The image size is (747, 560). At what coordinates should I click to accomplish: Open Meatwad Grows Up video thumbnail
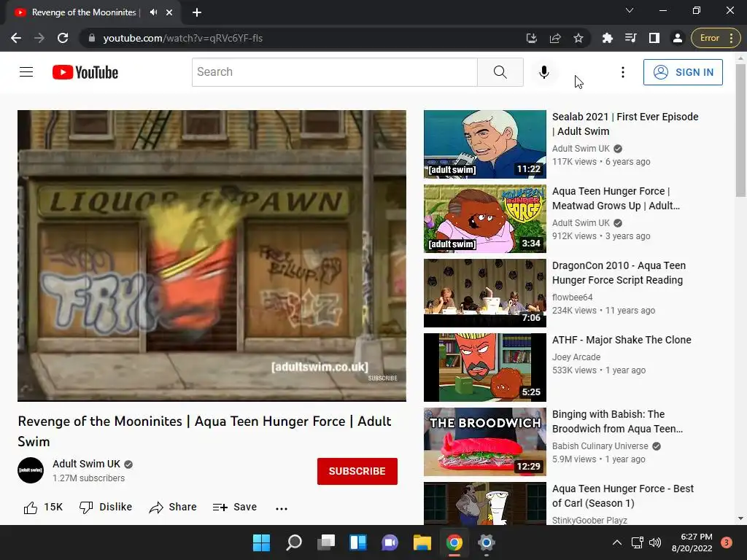coord(485,219)
